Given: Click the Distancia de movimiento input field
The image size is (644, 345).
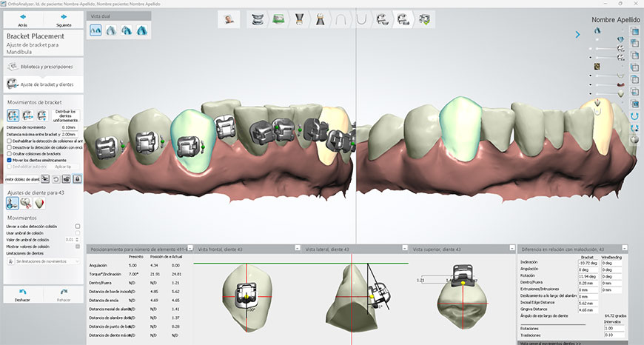Looking at the screenshot, I should coord(70,127).
